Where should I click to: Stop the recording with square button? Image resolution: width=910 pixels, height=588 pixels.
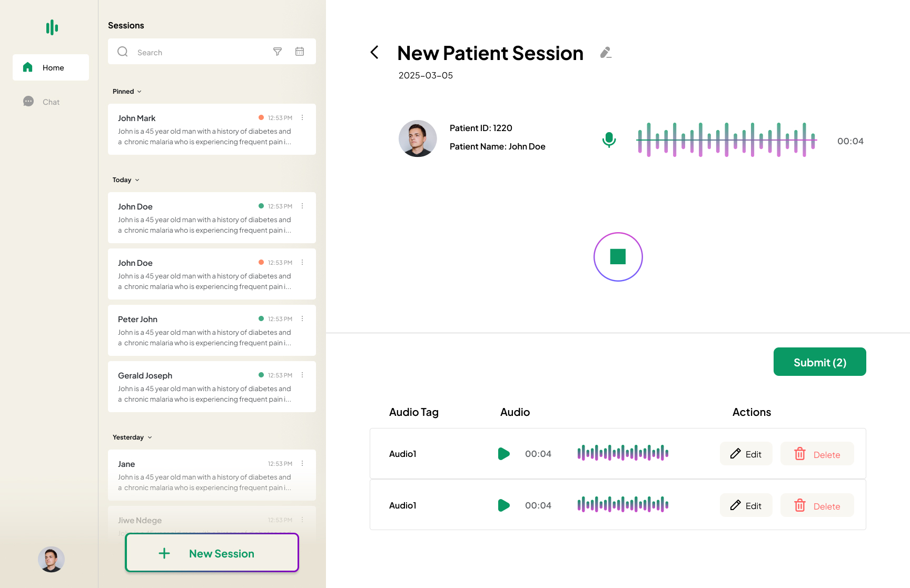coord(618,257)
